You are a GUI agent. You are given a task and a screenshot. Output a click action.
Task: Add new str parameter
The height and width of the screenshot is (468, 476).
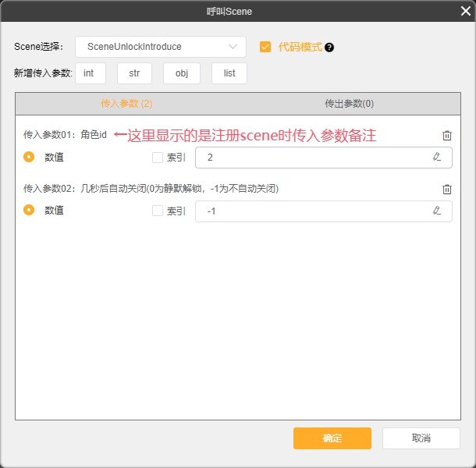point(134,73)
